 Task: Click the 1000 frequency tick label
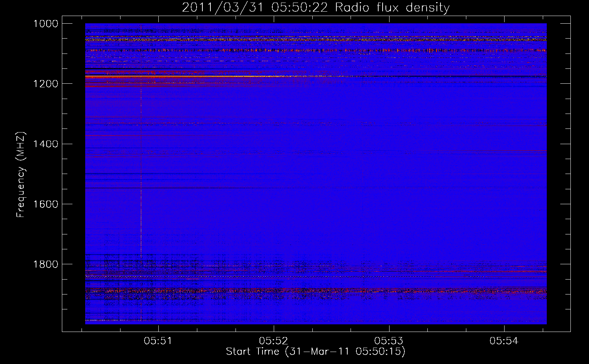click(x=46, y=24)
